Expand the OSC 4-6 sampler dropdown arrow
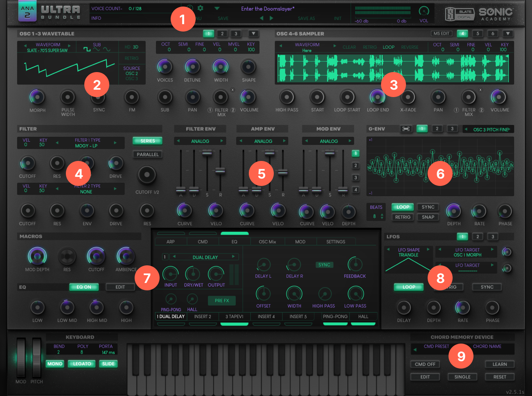The width and height of the screenshot is (532, 396). 507,34
